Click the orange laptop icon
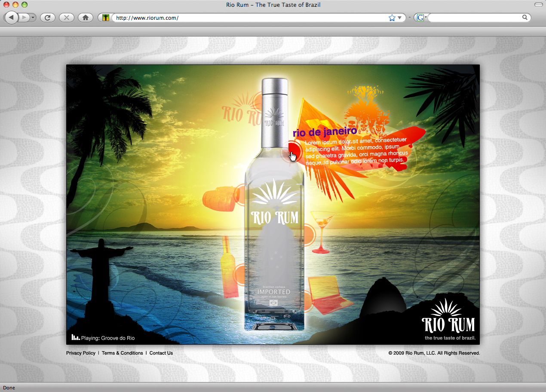This screenshot has height=392, width=546. point(328,294)
